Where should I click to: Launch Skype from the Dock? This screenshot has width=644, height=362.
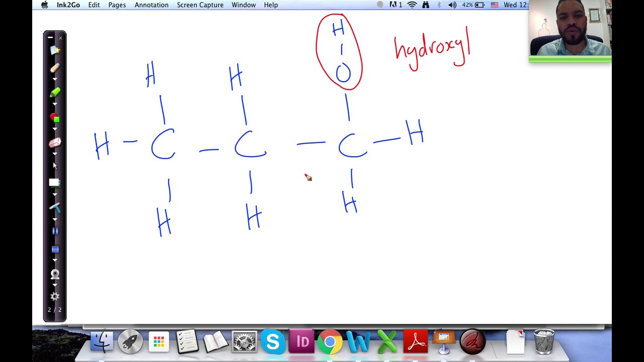[273, 342]
